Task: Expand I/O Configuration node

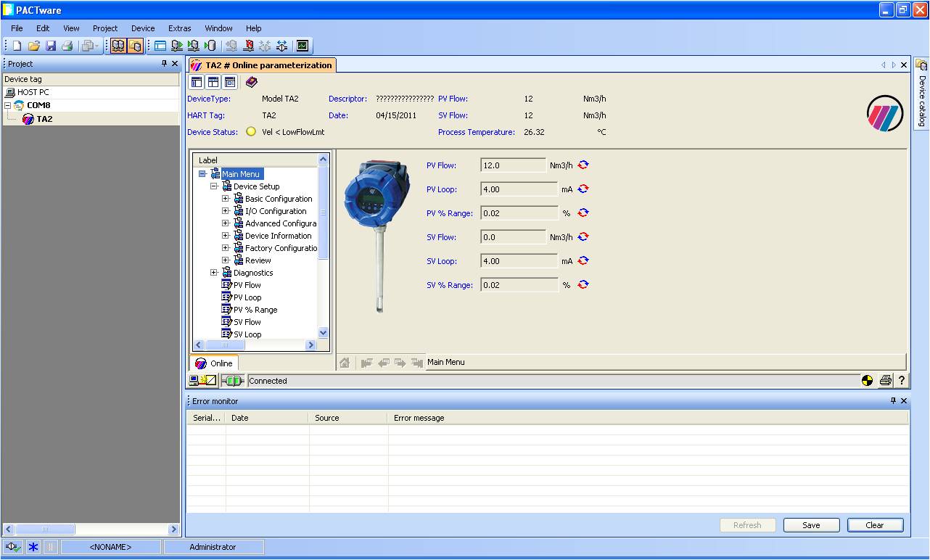Action: [x=226, y=211]
